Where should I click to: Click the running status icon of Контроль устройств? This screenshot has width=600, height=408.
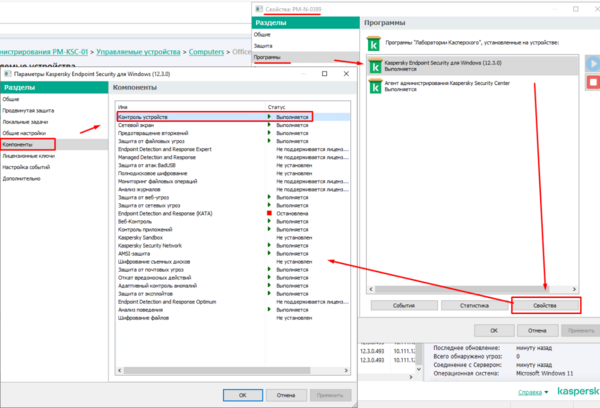tap(269, 117)
